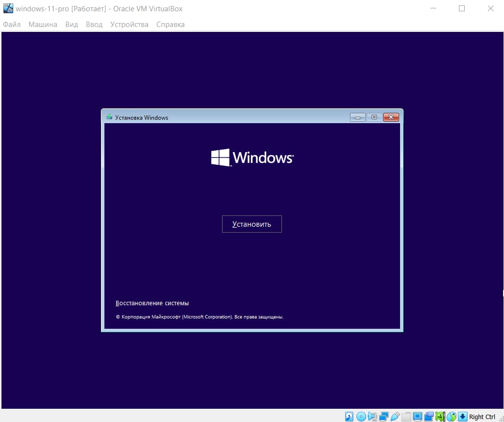Click the hard disk activity status icon
Viewport: 504px width, 422px height.
click(x=349, y=417)
